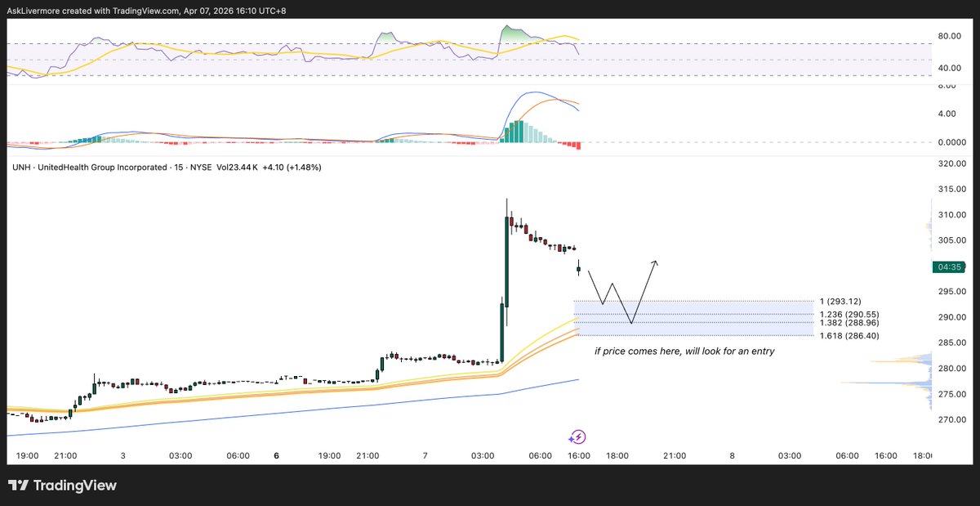Click the 270.00 price axis label
980x506 pixels.
click(x=951, y=419)
